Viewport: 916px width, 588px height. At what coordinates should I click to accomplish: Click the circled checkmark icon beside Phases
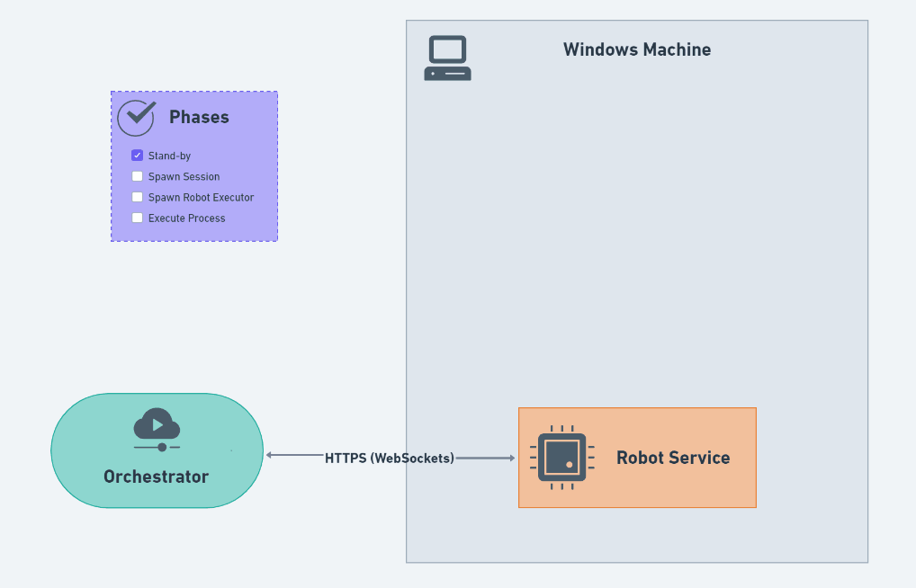(x=135, y=117)
